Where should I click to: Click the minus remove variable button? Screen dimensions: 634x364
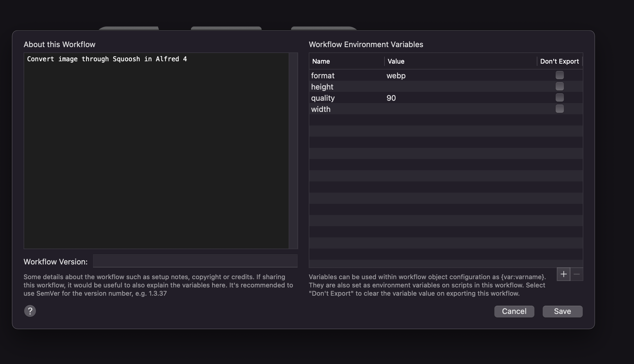577,274
